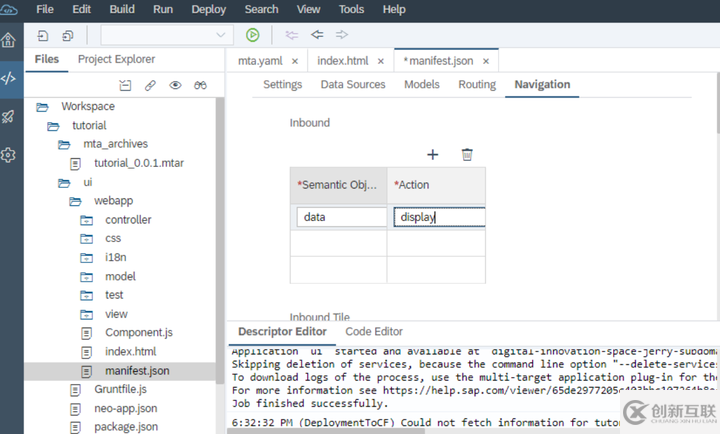720x434 pixels.
Task: Open the Help menu
Action: (394, 9)
